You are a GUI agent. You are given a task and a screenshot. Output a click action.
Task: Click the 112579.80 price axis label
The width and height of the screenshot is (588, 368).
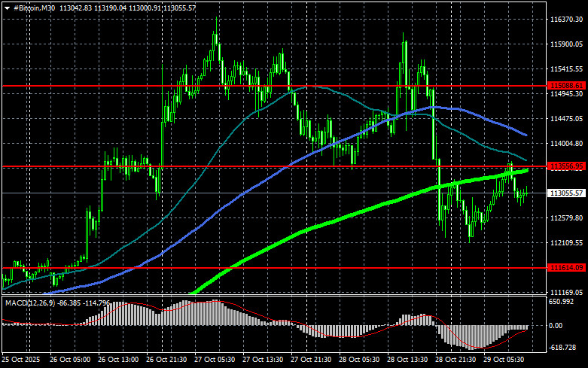point(566,217)
